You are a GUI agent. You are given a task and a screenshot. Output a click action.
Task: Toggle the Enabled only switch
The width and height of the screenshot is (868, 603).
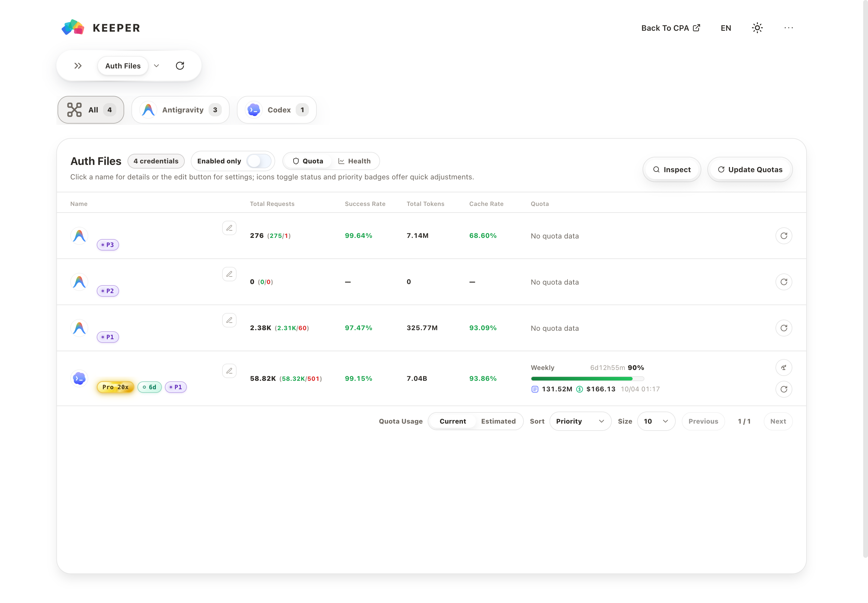(259, 161)
